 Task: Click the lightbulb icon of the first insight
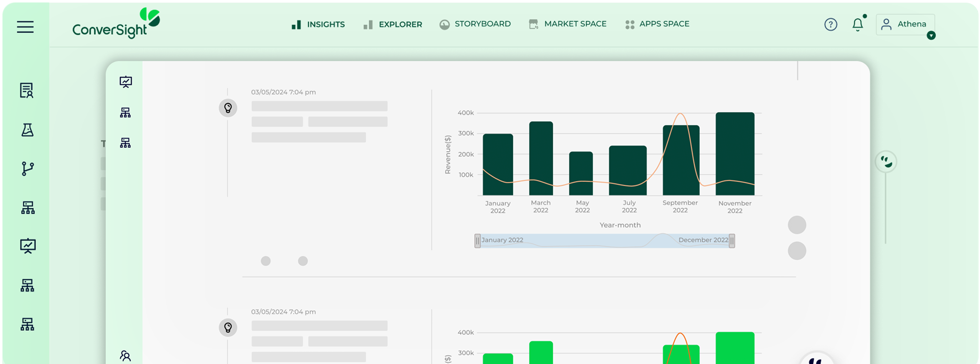point(228,108)
